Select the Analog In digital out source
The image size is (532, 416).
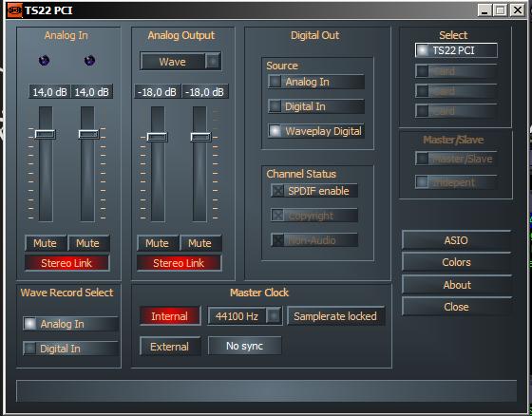pyautogui.click(x=315, y=82)
